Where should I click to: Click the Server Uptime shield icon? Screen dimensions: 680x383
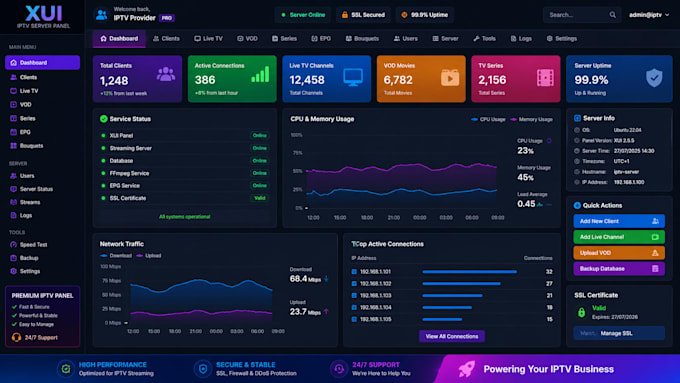click(x=654, y=78)
